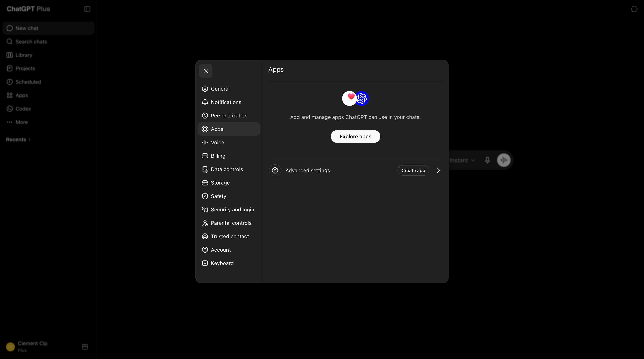Toggle the sidebar collapse icon
The width and height of the screenshot is (644, 359).
point(87,9)
